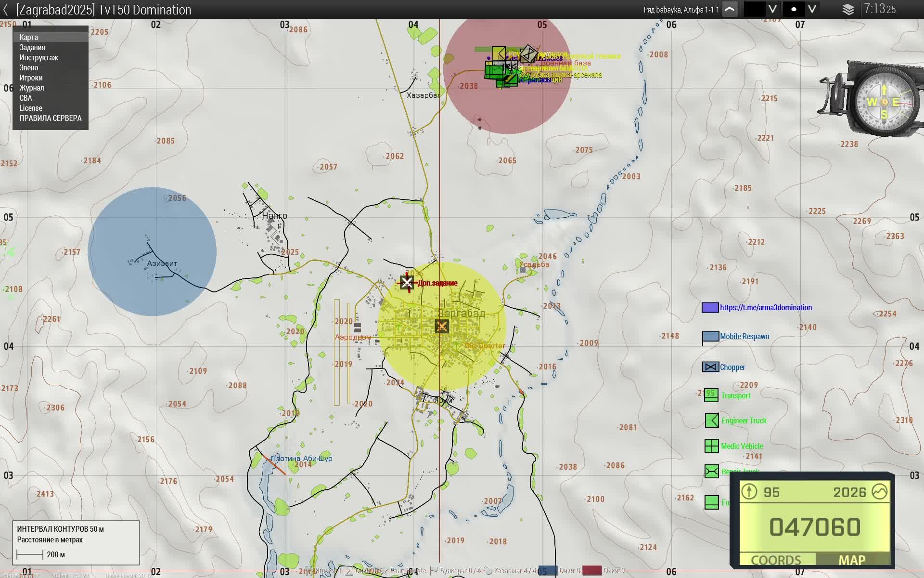The width and height of the screenshot is (924, 578).
Task: Click the map textures layers icon
Action: (848, 10)
